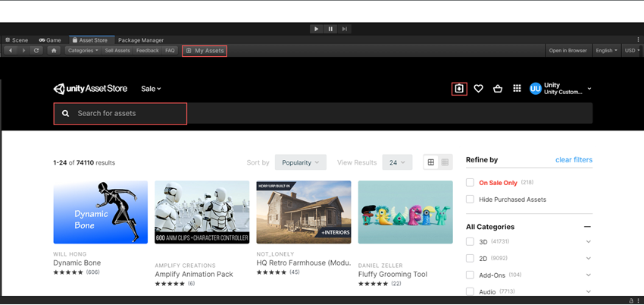Click publisher DANIEL ZELLER

coord(380,266)
